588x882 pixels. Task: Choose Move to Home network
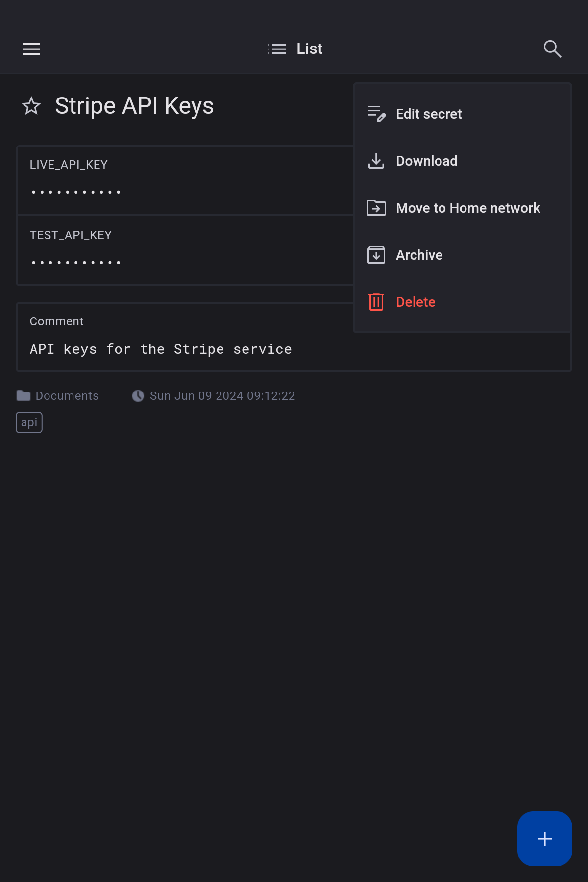click(x=468, y=208)
